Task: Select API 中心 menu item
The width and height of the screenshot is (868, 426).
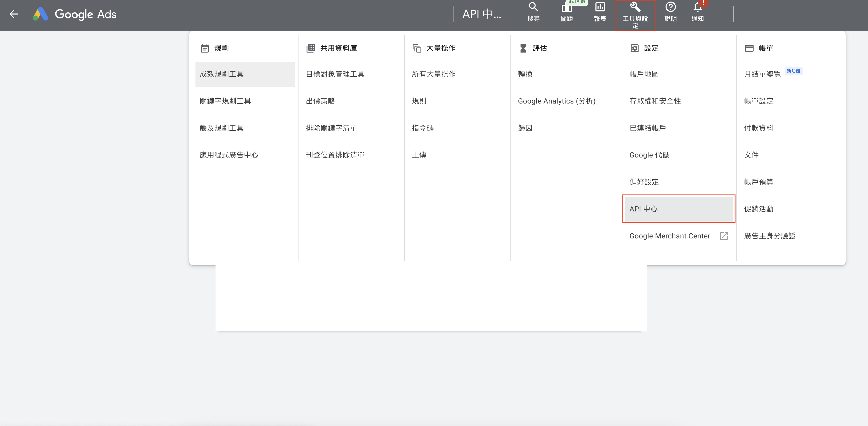Action: (x=643, y=209)
